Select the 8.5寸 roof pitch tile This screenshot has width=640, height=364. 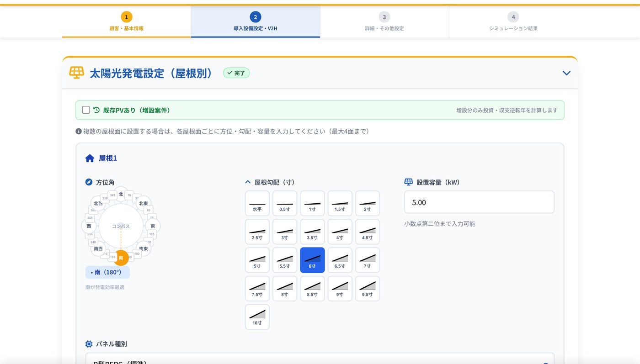coord(312,288)
